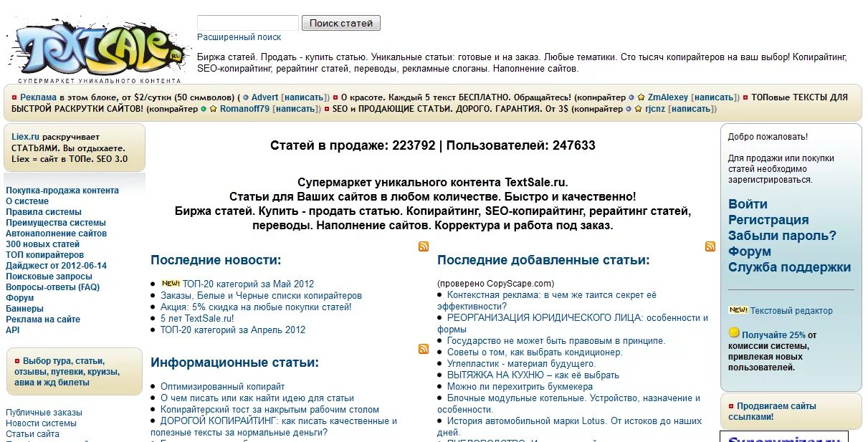Click the star icon next to ZmAlexey
Screen dimensions: 868x442
coord(642,97)
